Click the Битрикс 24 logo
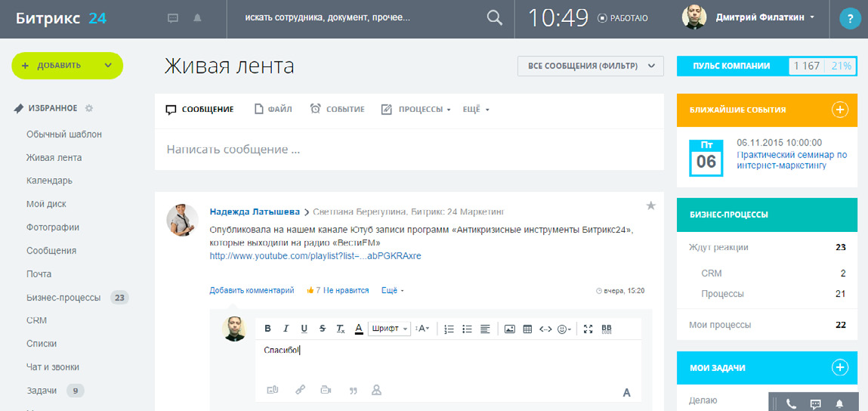 tap(61, 18)
